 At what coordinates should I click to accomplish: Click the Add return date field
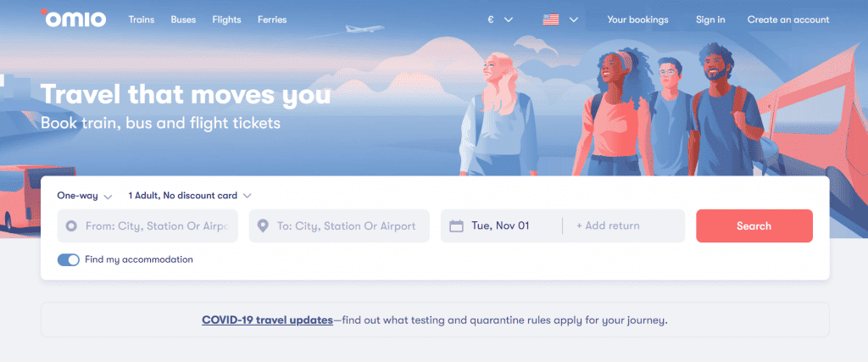coord(608,226)
